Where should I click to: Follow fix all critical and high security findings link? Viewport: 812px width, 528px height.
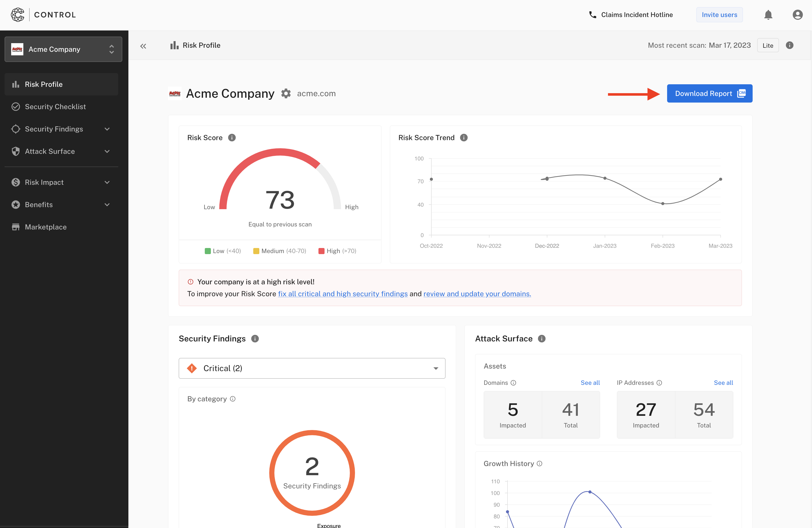(343, 293)
